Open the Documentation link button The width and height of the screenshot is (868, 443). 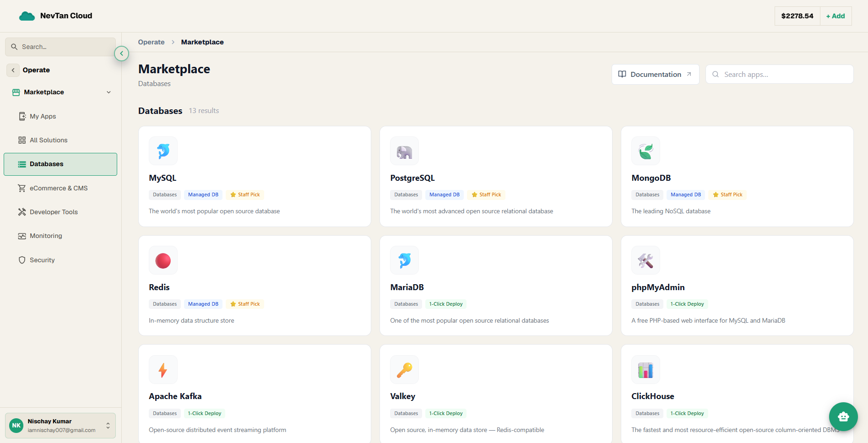coord(655,74)
